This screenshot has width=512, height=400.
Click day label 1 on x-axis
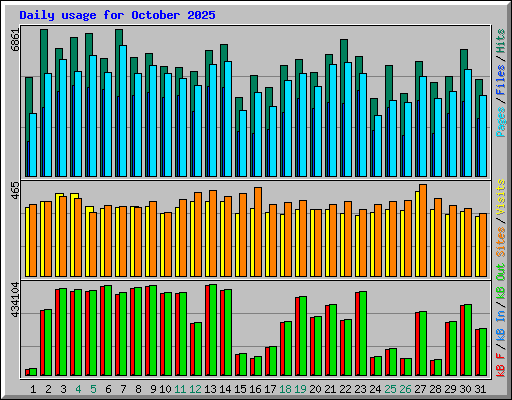pos(33,389)
